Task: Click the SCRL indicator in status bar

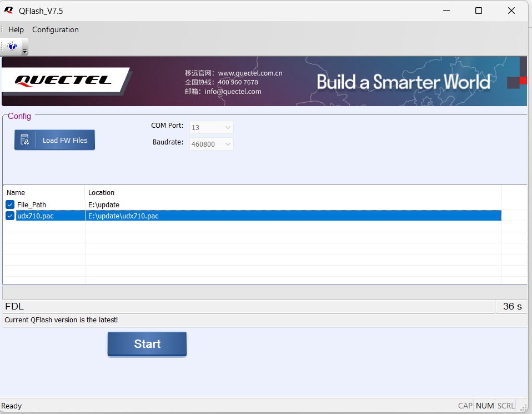Action: tap(506, 406)
